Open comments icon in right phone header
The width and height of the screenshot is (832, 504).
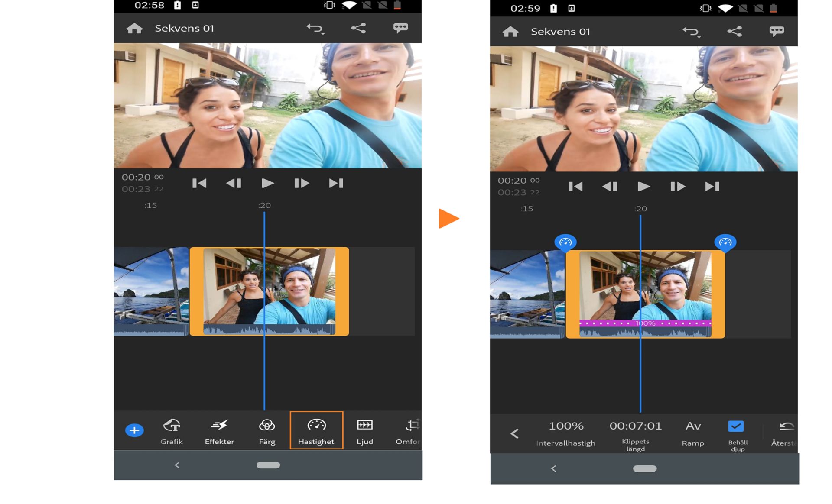pos(777,31)
